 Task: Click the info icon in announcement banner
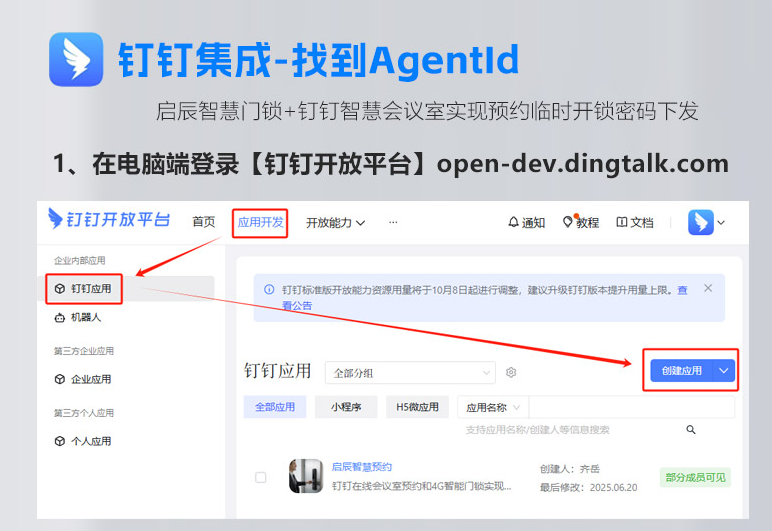(269, 289)
